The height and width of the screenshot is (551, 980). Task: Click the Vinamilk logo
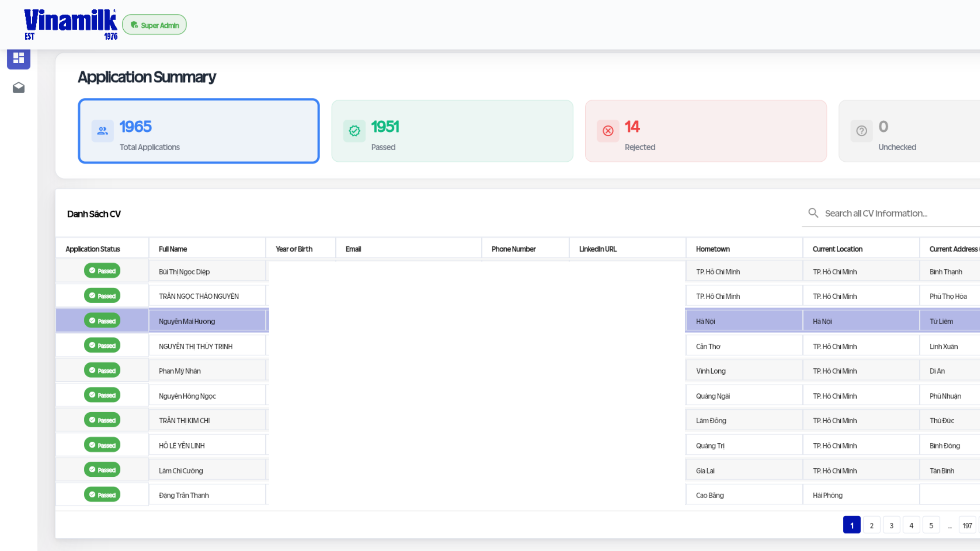70,24
